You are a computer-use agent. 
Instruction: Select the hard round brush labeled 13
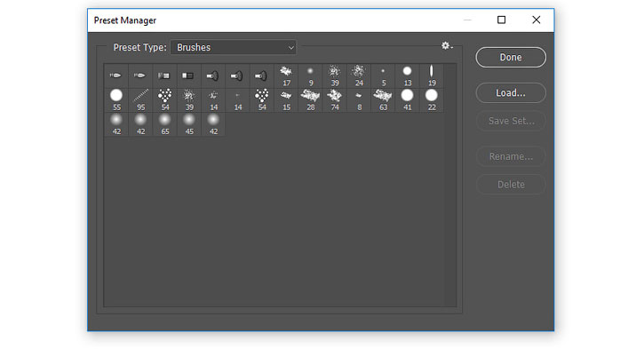click(x=408, y=76)
